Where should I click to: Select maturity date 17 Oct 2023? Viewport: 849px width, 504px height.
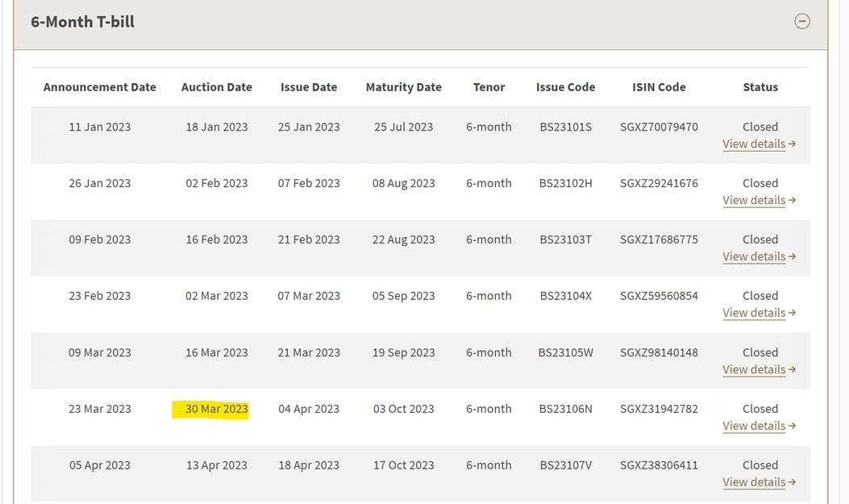[x=403, y=465]
